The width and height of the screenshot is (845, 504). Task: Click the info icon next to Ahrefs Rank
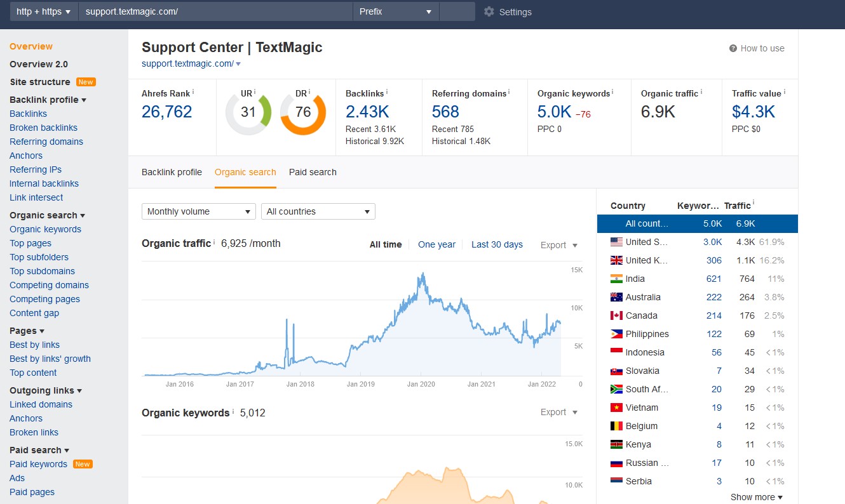click(193, 92)
